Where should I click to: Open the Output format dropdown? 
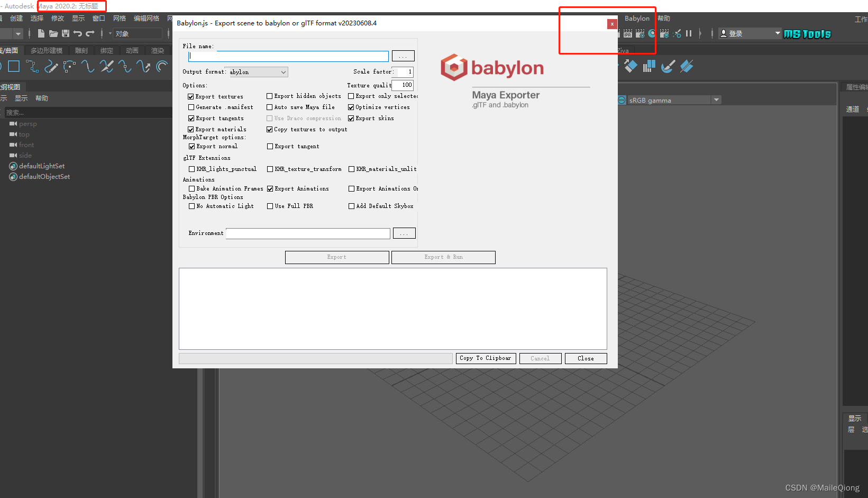(x=259, y=72)
